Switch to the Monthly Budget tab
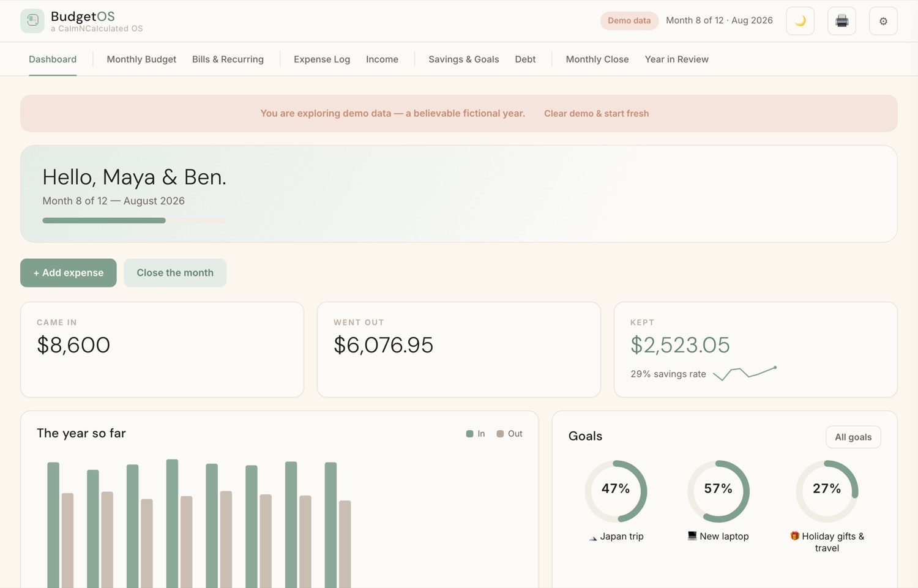Screen dimensions: 918x588 (x=141, y=59)
